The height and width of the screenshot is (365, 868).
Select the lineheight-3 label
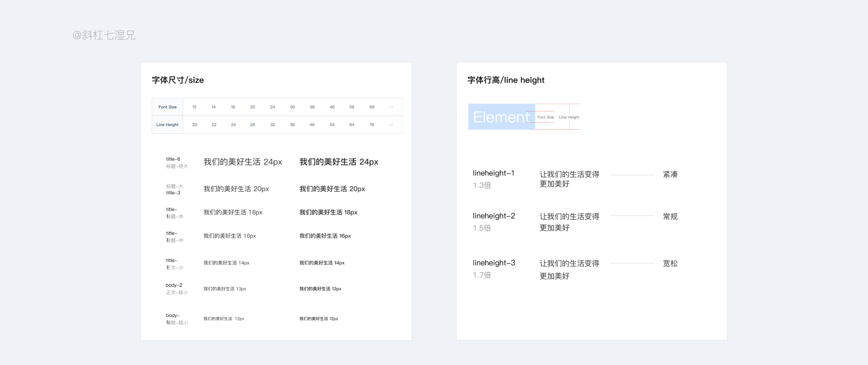click(x=494, y=263)
